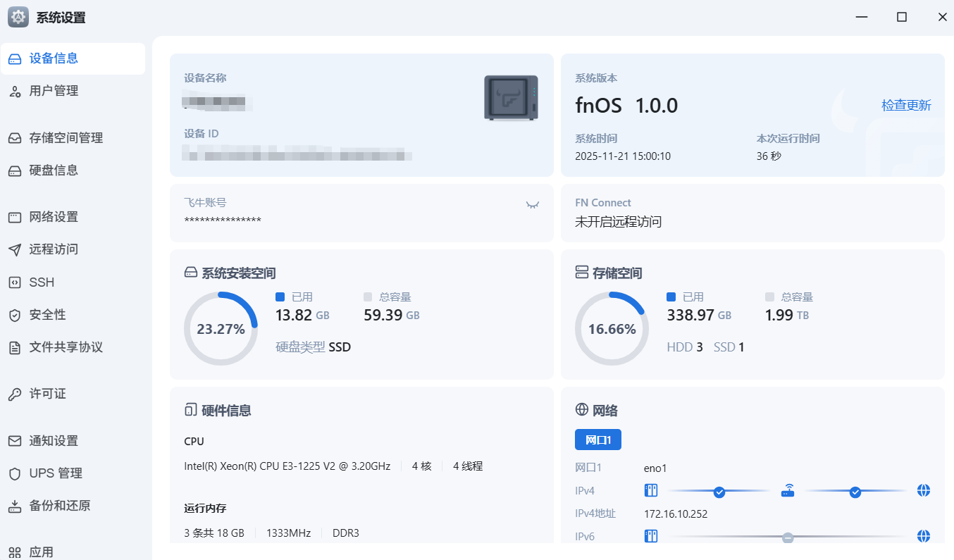This screenshot has width=954, height=560.
Task: Click the blurred 设备 ID value
Action: pyautogui.click(x=297, y=154)
